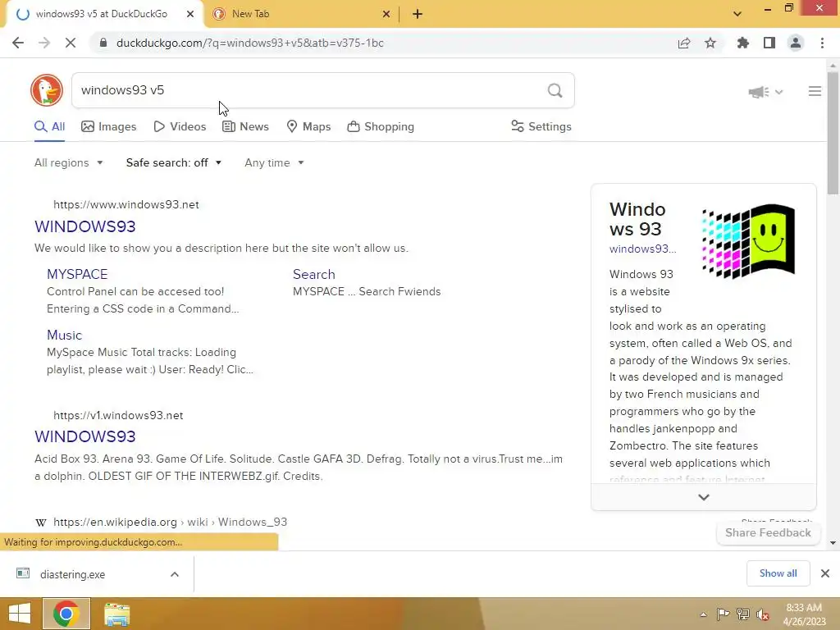The image size is (840, 630).
Task: Open the Any time filter dropdown
Action: pyautogui.click(x=274, y=163)
